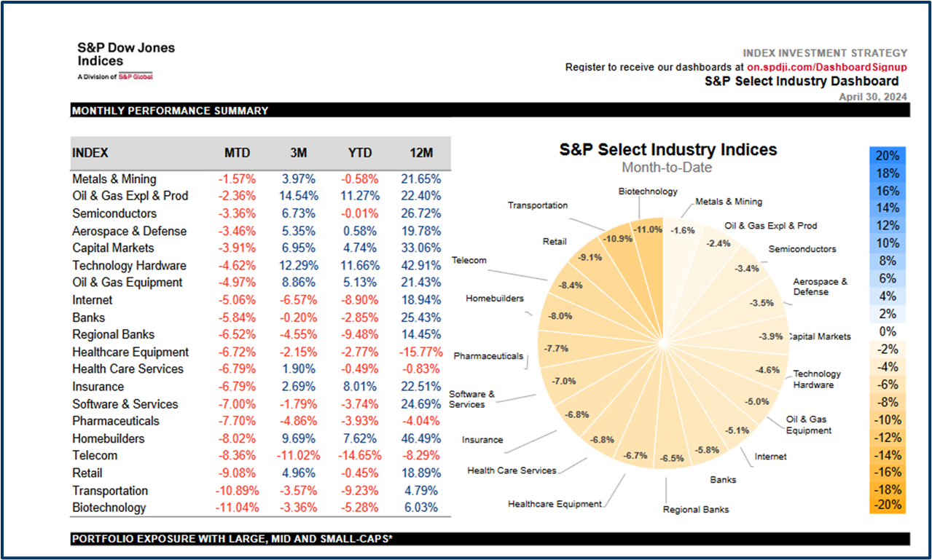Select the 0% legend swatch

[887, 331]
